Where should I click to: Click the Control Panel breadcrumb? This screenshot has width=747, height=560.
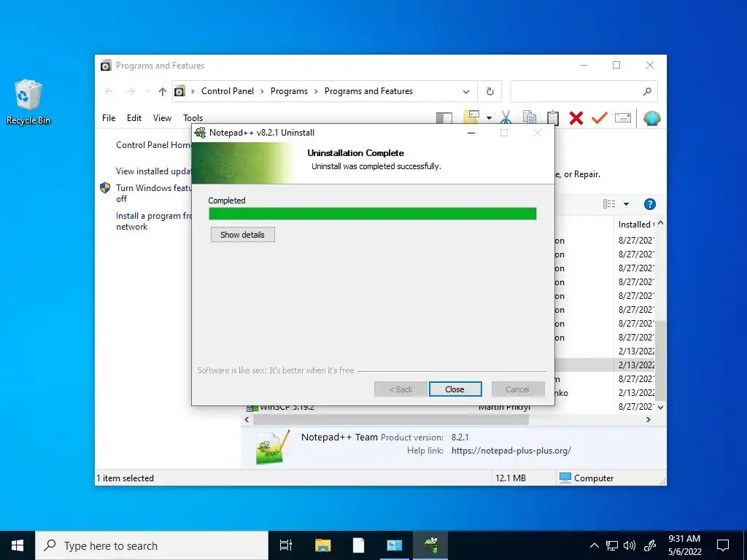(x=228, y=91)
